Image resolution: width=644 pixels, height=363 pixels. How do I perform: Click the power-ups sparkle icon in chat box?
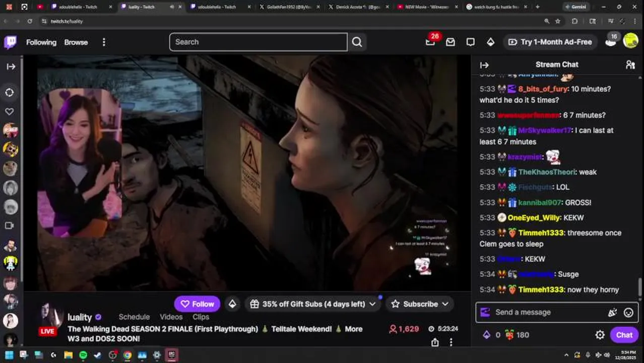612,313
